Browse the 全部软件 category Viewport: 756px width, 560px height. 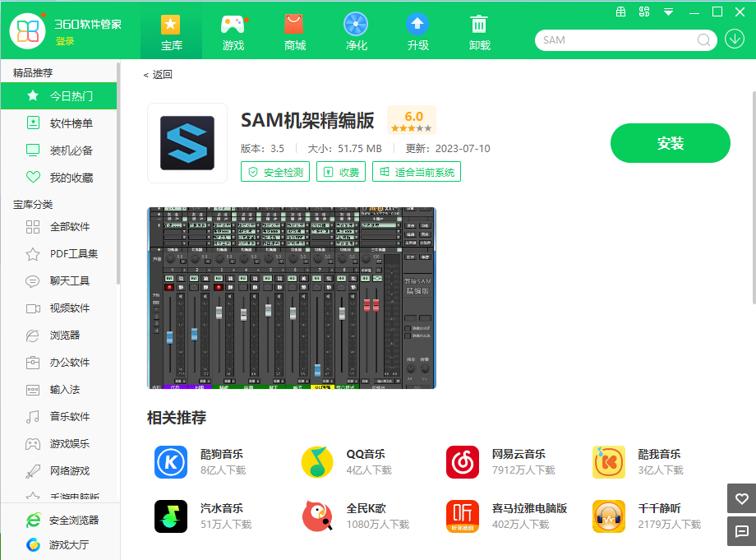pyautogui.click(x=59, y=227)
